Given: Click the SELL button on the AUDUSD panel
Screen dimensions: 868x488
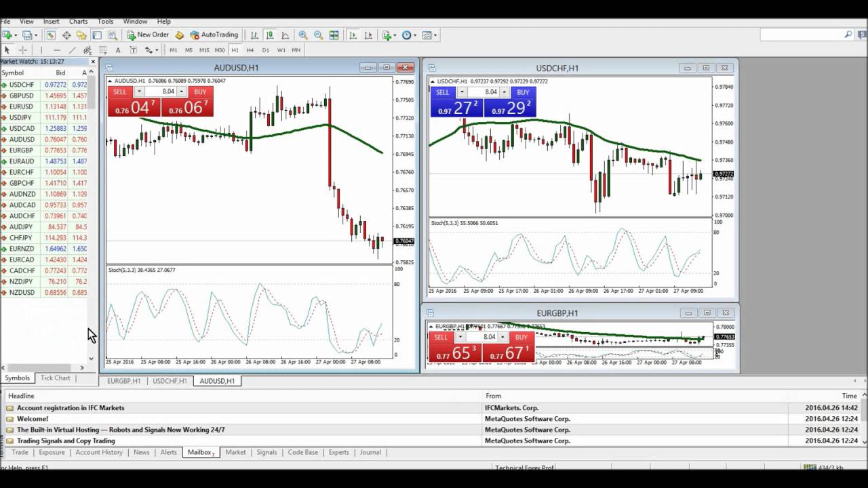Looking at the screenshot, I should tap(119, 91).
